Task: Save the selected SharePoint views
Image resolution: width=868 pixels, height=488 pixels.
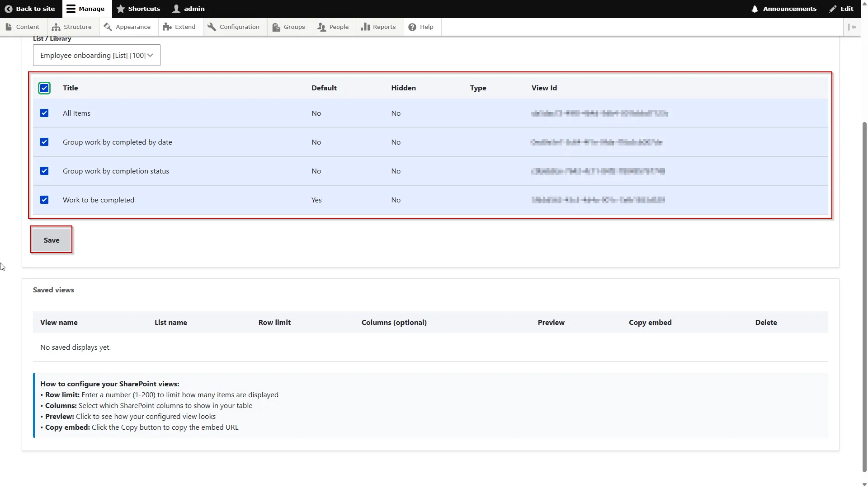Action: (51, 240)
